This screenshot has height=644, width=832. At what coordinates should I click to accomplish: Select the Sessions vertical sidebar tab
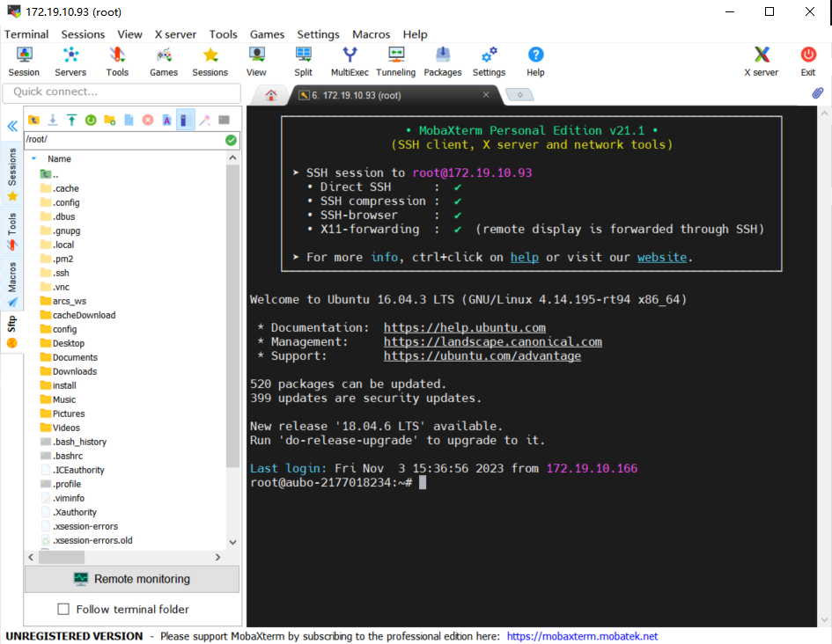tap(12, 174)
